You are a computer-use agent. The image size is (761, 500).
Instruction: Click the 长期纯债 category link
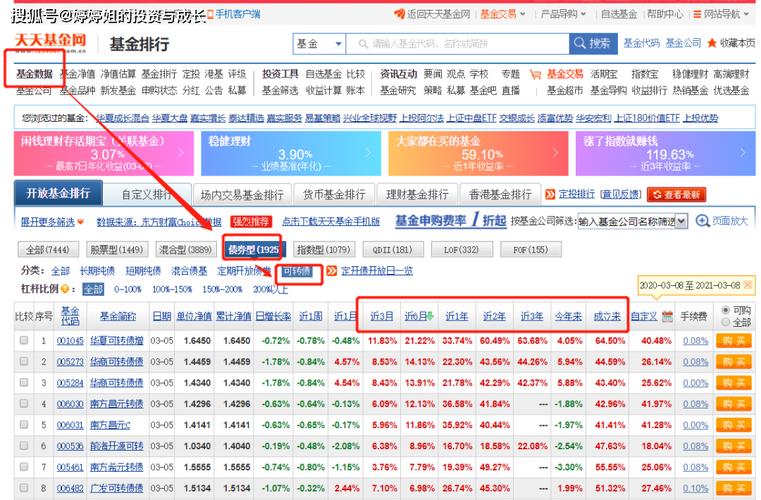coord(97,271)
